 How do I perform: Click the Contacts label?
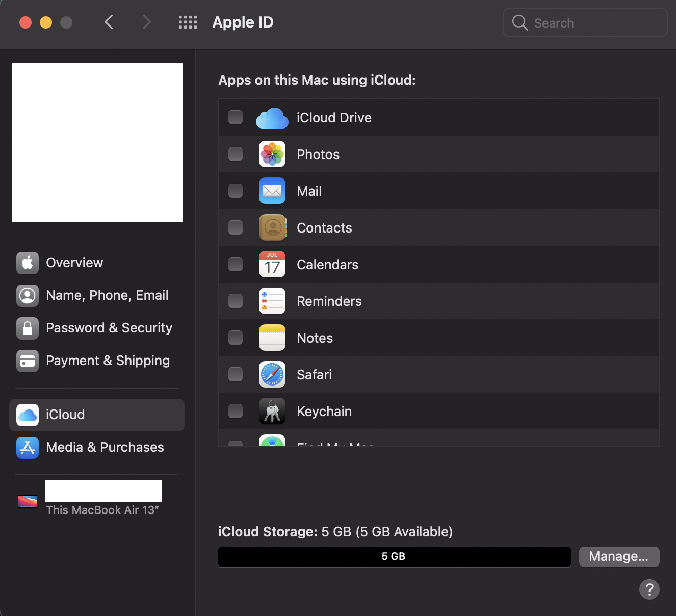coord(324,228)
